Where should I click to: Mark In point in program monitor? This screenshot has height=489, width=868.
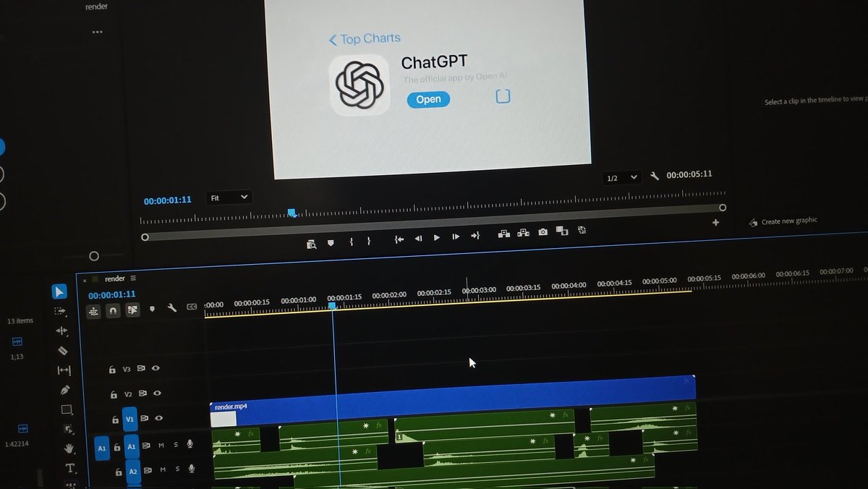click(x=351, y=242)
